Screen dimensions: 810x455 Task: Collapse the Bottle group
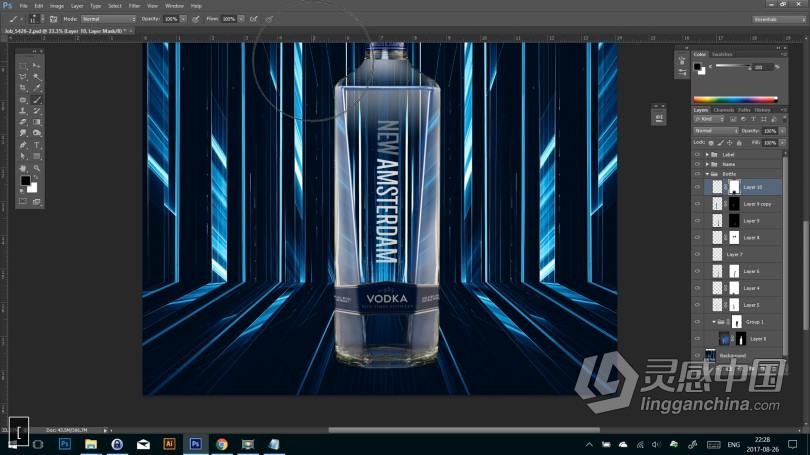pyautogui.click(x=707, y=174)
